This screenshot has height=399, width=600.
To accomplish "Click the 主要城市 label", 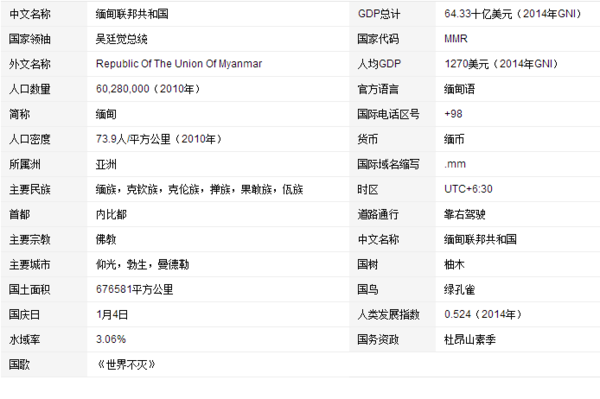I will tap(30, 264).
